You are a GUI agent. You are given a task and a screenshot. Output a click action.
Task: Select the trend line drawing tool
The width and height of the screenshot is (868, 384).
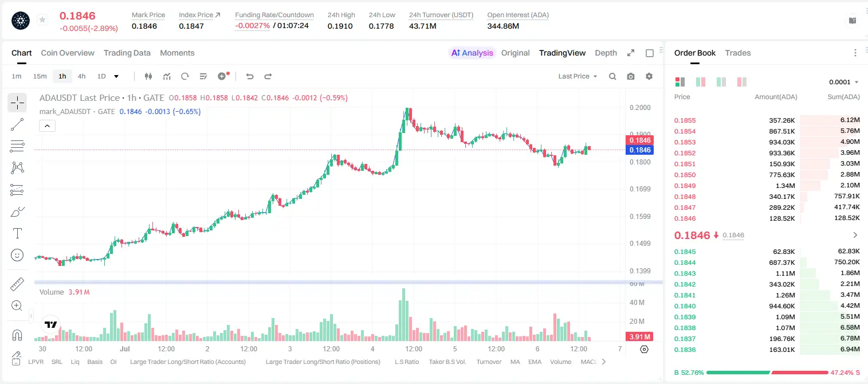click(17, 124)
